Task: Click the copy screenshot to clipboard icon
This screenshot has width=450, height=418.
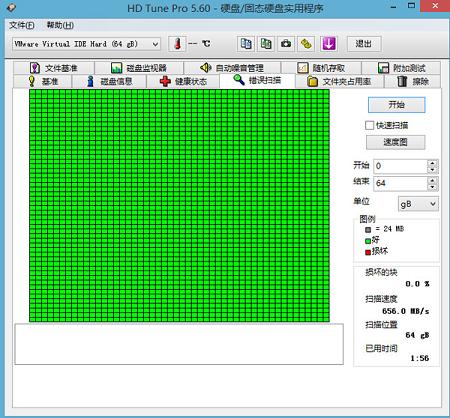Action: tap(266, 44)
